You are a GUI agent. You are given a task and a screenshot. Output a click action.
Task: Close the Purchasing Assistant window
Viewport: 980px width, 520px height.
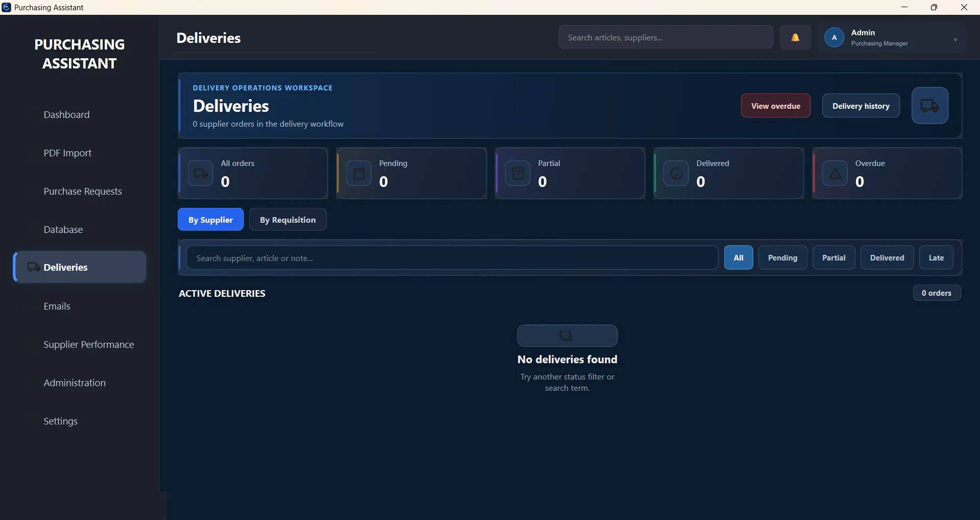coord(964,7)
